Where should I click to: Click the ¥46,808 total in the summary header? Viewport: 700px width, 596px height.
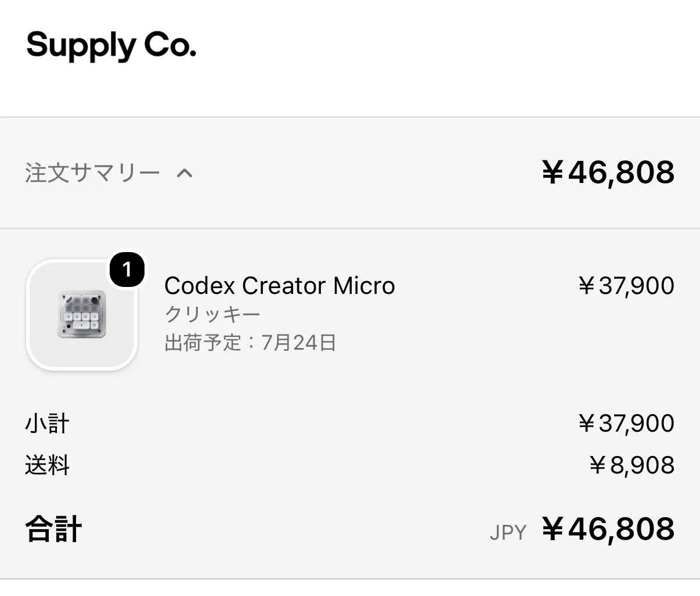[608, 173]
